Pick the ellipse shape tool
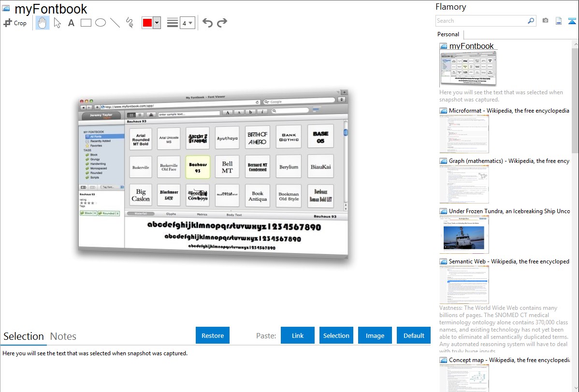Viewport: 579px width, 392px height. pos(100,23)
